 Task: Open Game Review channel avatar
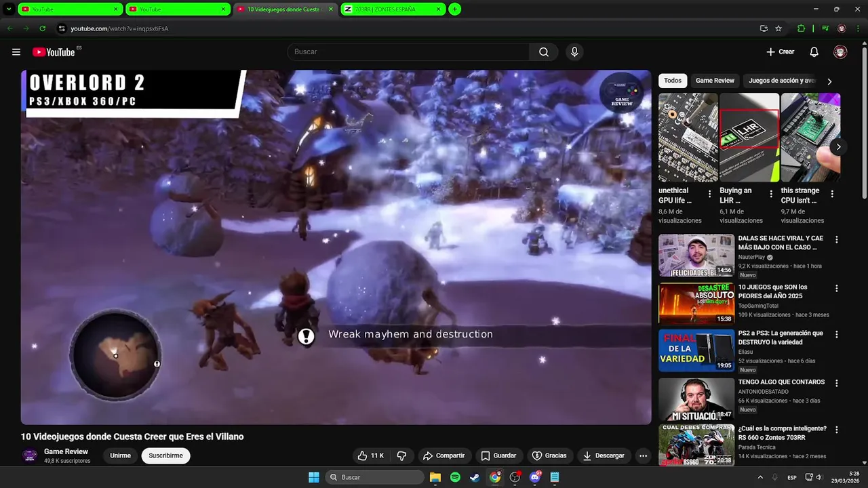tap(30, 455)
